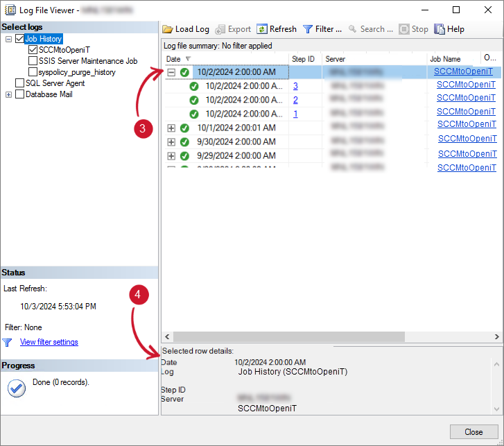Click the Load Log folder icon
Screen dimensions: 504x446
(x=168, y=29)
